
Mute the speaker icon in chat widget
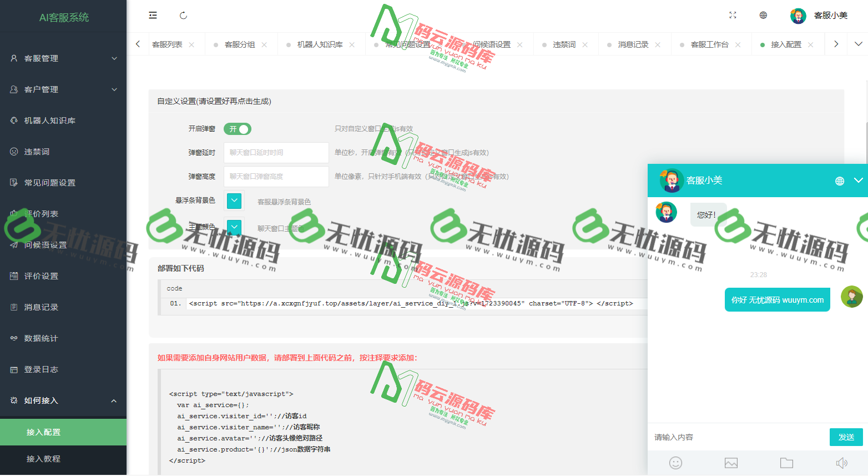point(842,463)
